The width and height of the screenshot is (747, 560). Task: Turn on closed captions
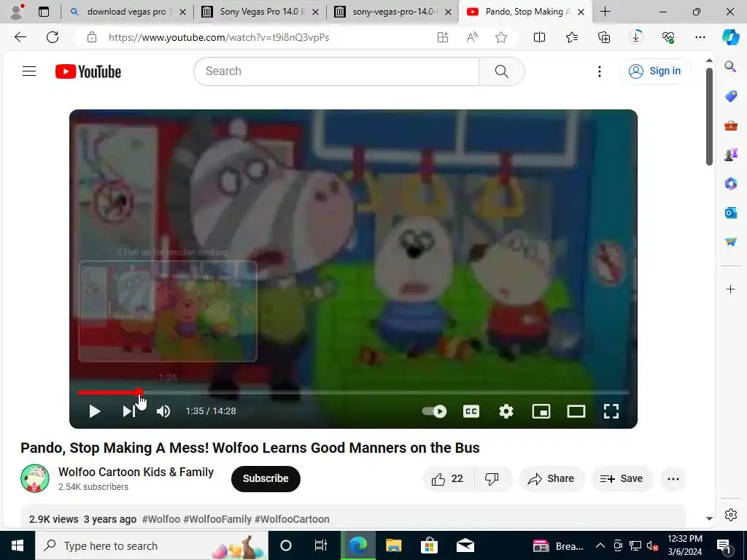pos(471,411)
